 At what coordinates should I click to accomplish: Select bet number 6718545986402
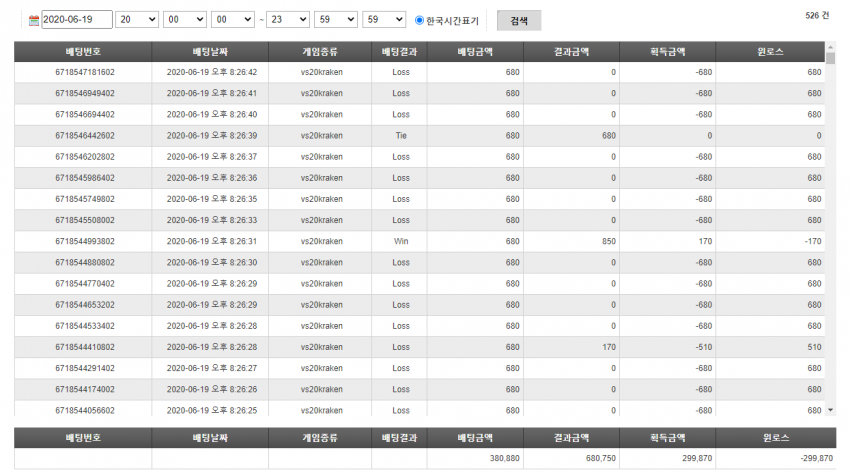[85, 178]
